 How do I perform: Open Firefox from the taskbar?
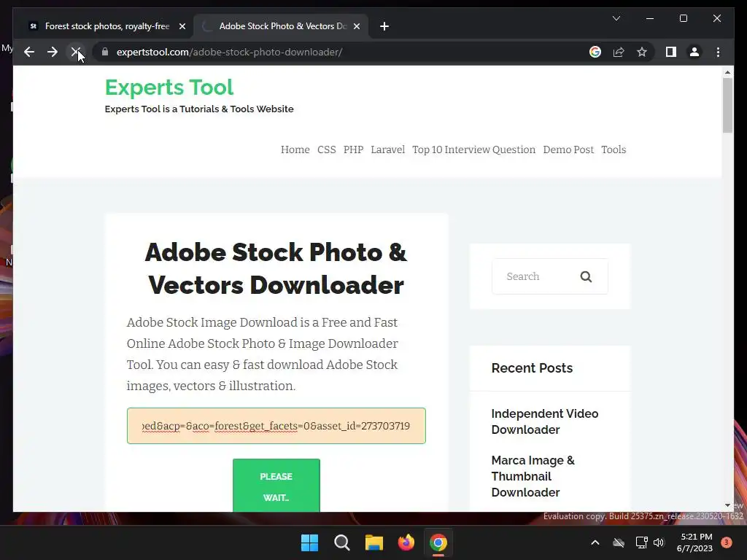tap(406, 542)
